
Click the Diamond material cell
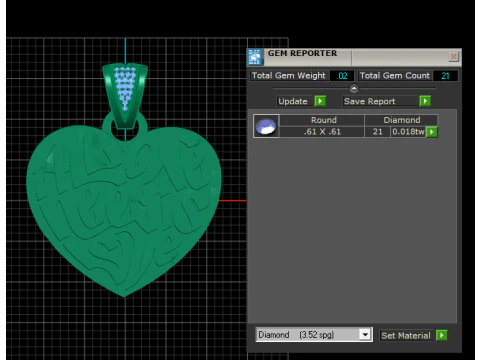(x=401, y=120)
